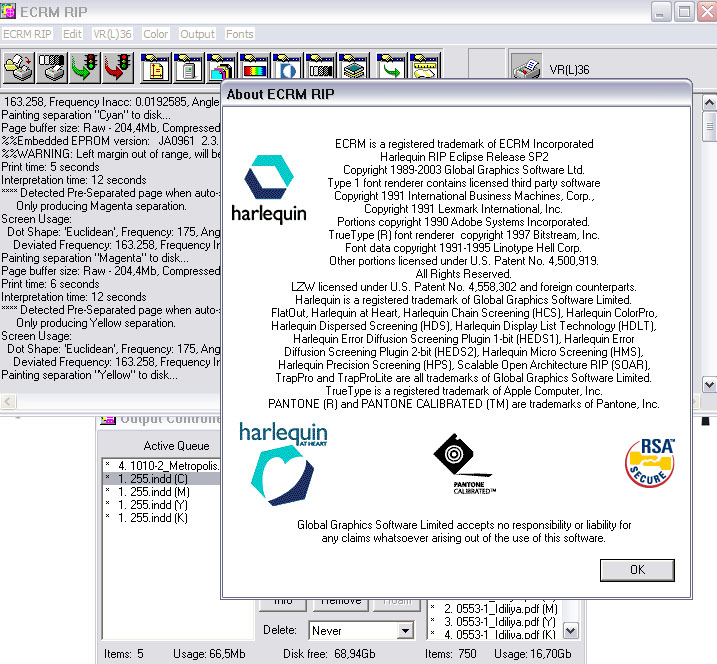
Task: Start inputs with green traffic light icon
Action: point(85,68)
